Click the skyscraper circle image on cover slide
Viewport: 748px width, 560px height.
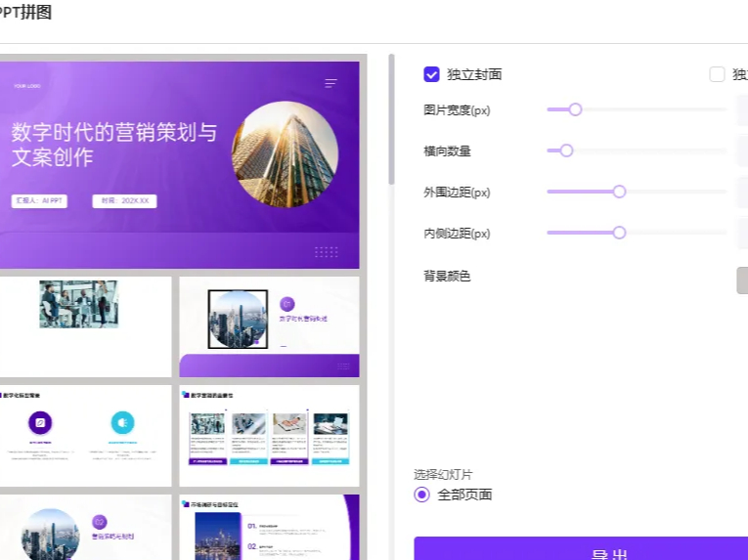tap(286, 154)
